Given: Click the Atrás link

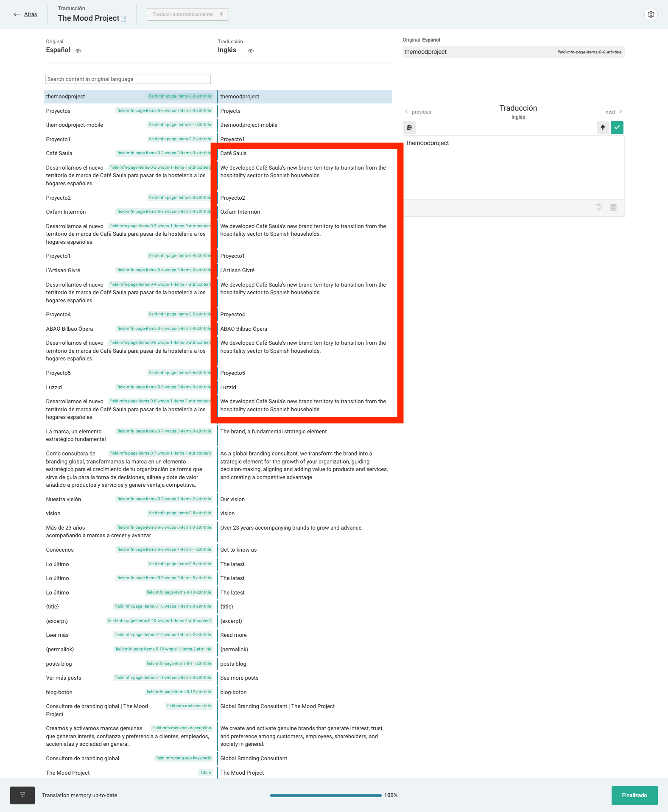Looking at the screenshot, I should coord(31,14).
